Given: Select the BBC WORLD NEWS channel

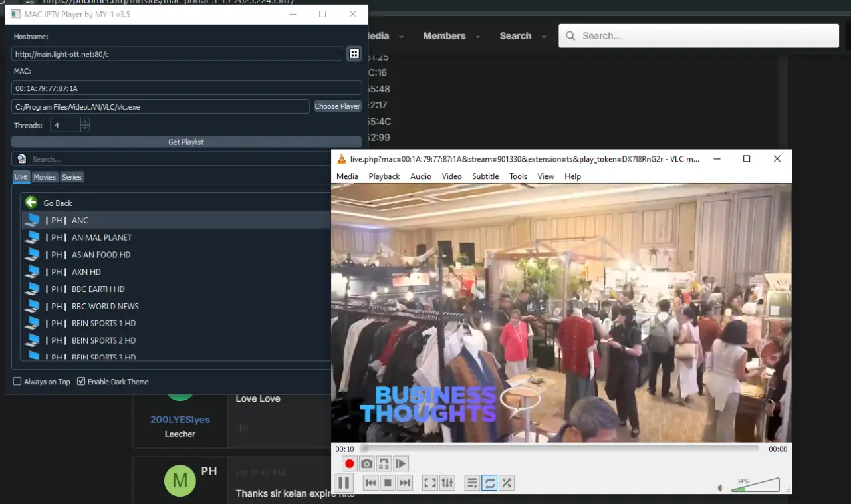Looking at the screenshot, I should 176,306.
